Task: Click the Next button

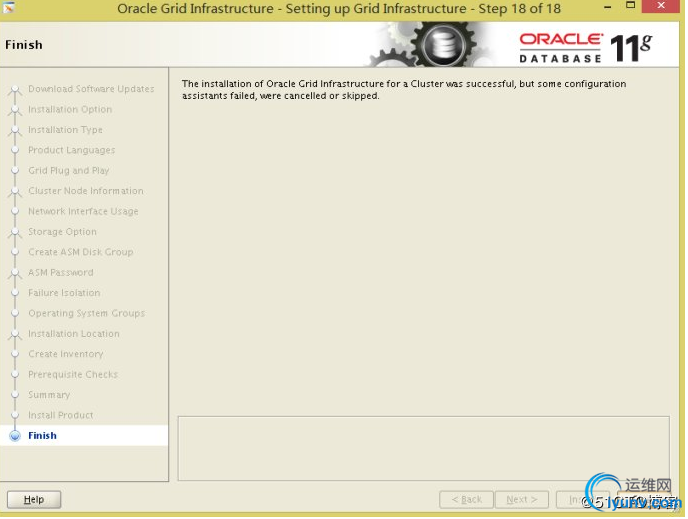Action: pos(522,500)
